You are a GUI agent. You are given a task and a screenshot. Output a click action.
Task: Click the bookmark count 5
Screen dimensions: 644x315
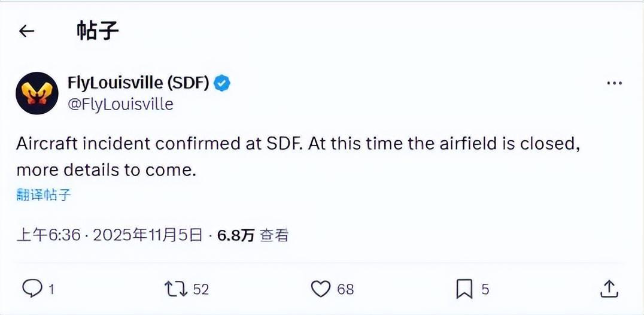click(x=485, y=290)
